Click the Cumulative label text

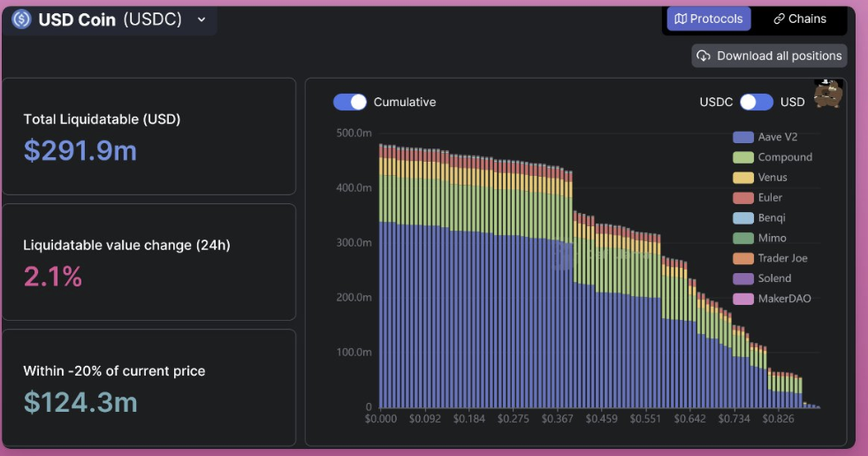(405, 103)
